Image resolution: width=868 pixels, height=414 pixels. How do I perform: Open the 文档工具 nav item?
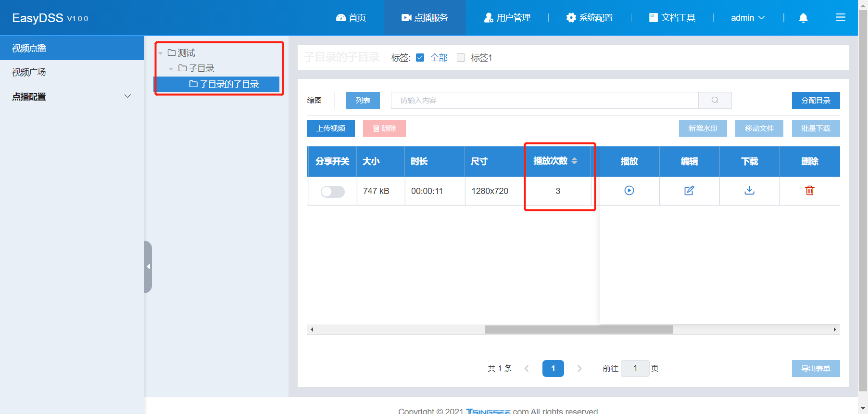click(x=672, y=18)
